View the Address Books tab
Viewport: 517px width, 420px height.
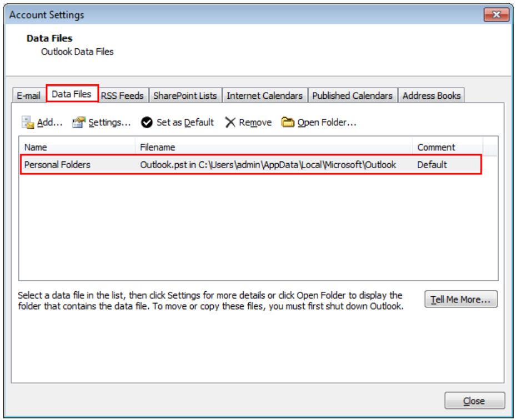click(x=431, y=95)
